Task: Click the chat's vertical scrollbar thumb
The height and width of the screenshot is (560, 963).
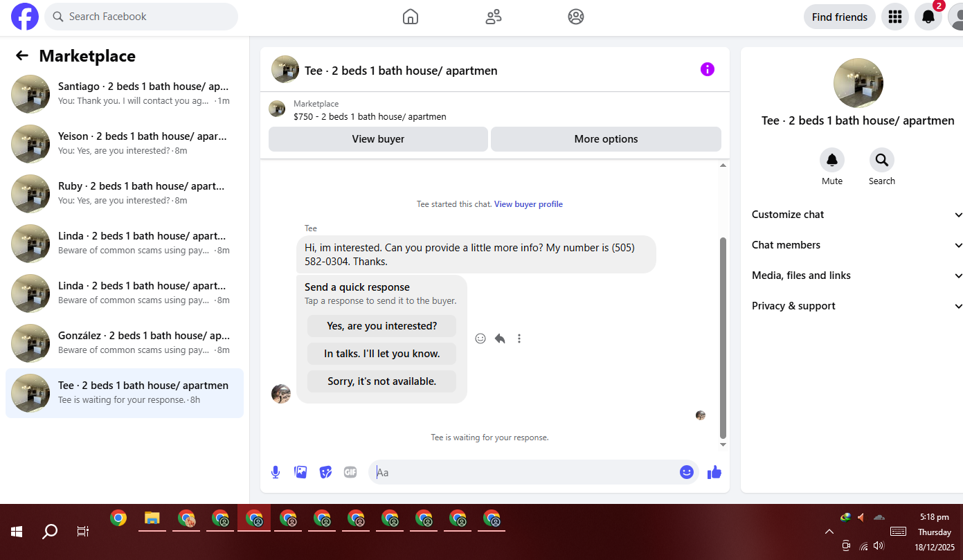Action: [723, 337]
